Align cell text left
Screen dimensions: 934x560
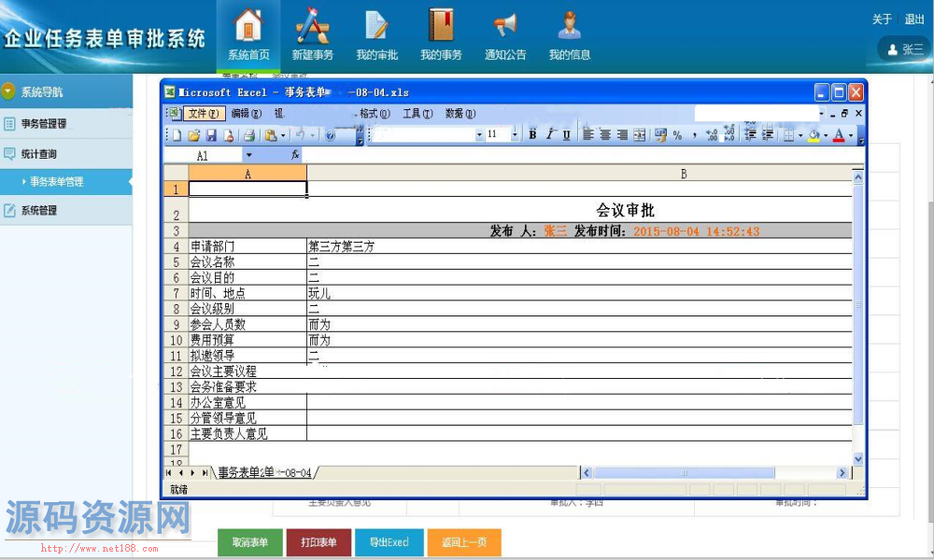(587, 135)
